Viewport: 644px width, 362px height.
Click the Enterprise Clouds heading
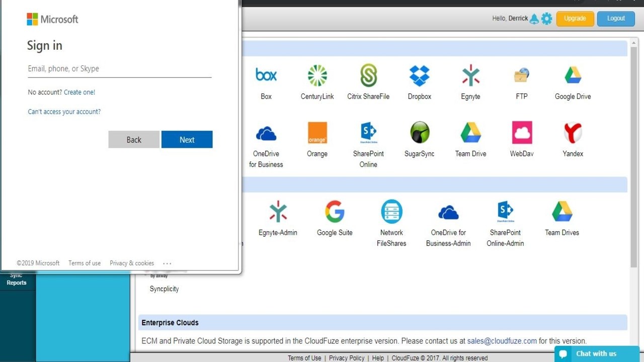point(170,323)
